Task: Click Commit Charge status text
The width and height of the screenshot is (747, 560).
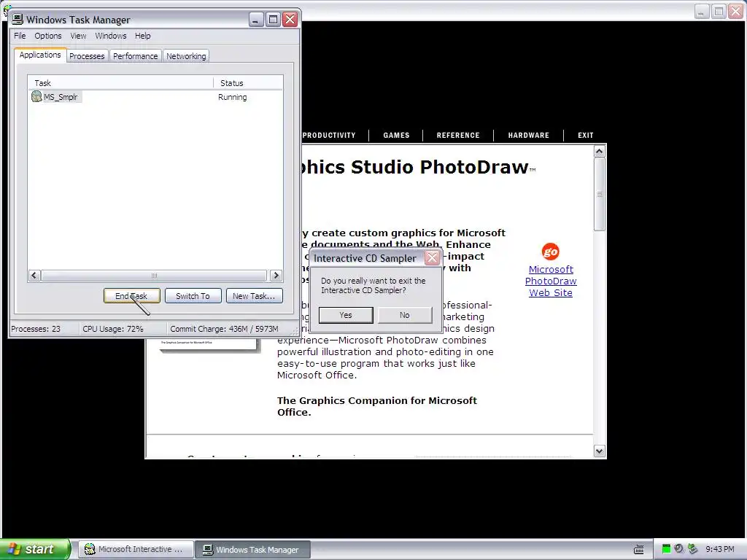Action: (x=224, y=329)
